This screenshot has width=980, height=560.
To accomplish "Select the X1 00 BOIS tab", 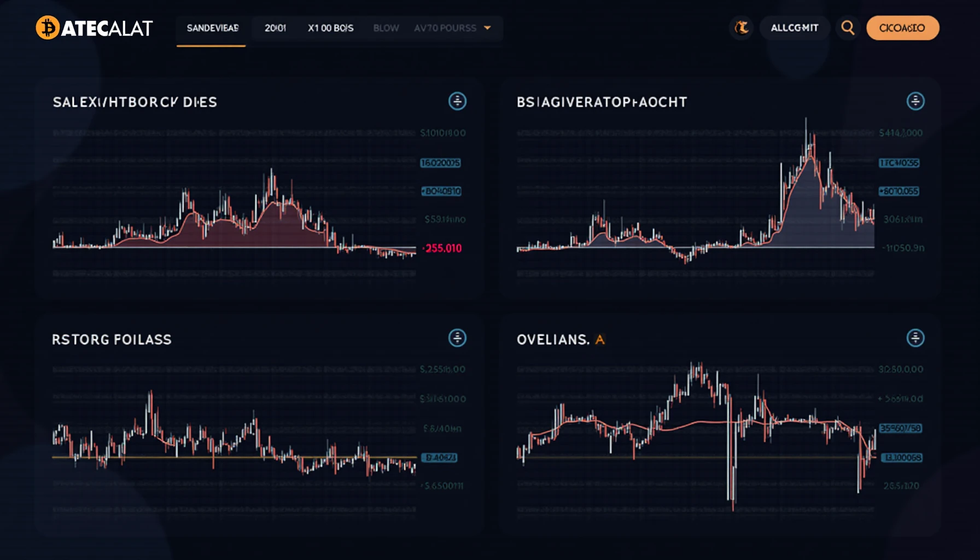I will coord(330,28).
